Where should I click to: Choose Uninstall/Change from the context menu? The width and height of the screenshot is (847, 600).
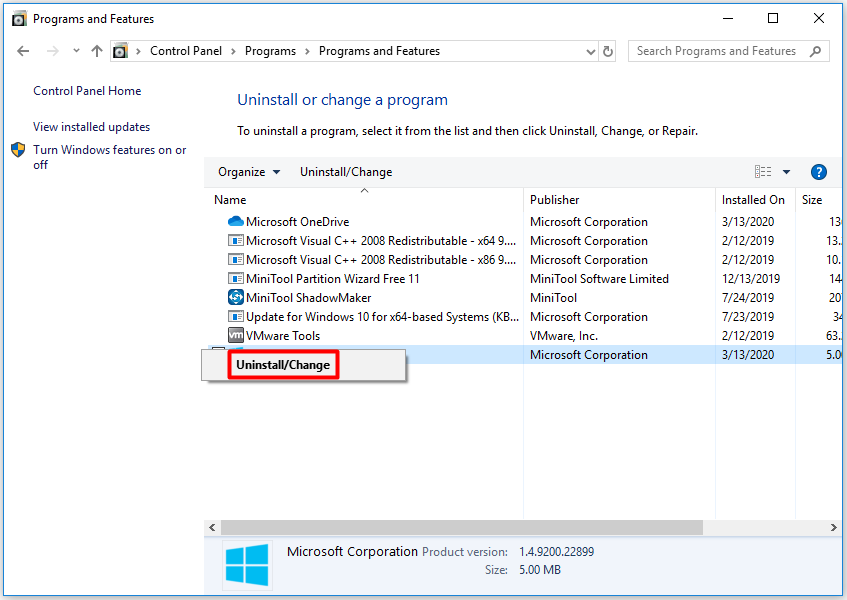pyautogui.click(x=283, y=365)
